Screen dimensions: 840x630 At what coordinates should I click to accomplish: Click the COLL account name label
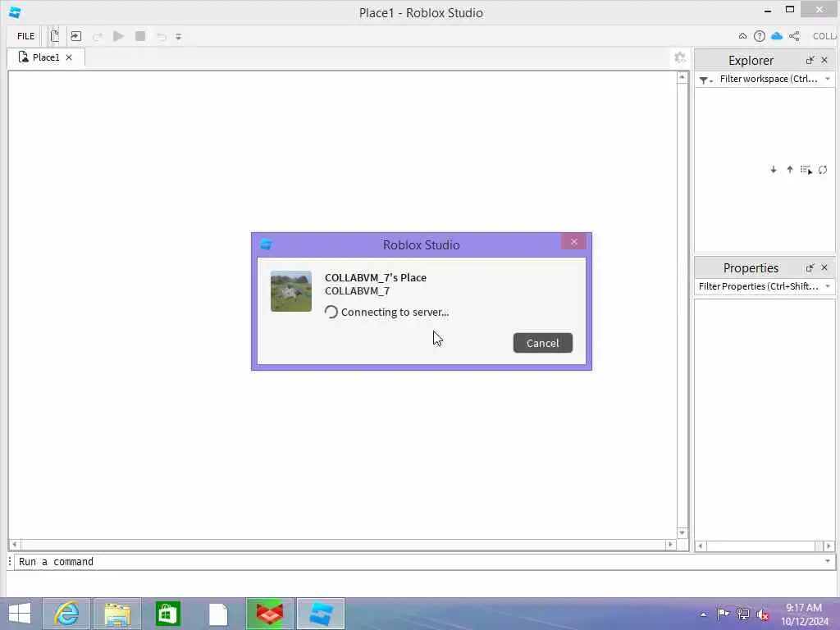pos(824,36)
